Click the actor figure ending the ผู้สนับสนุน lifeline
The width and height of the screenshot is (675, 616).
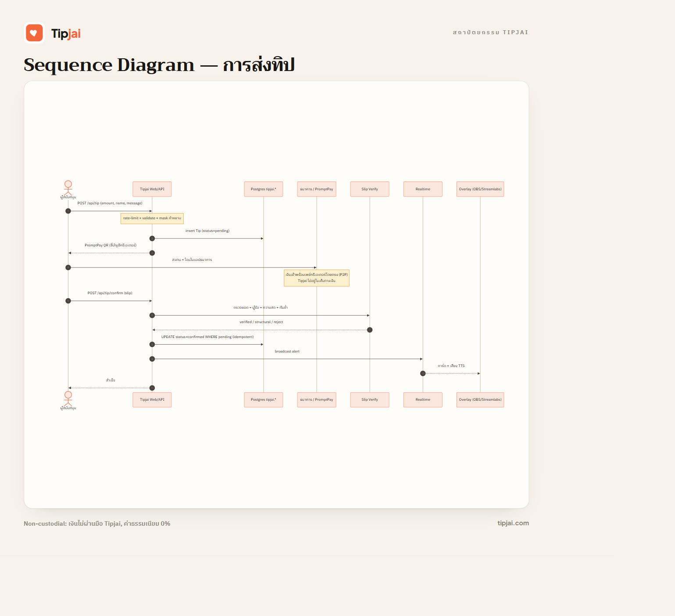68,398
